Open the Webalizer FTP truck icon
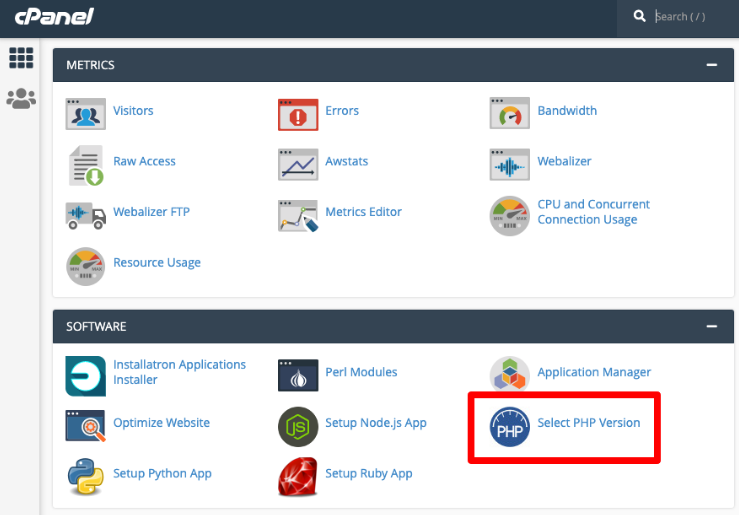 point(85,215)
